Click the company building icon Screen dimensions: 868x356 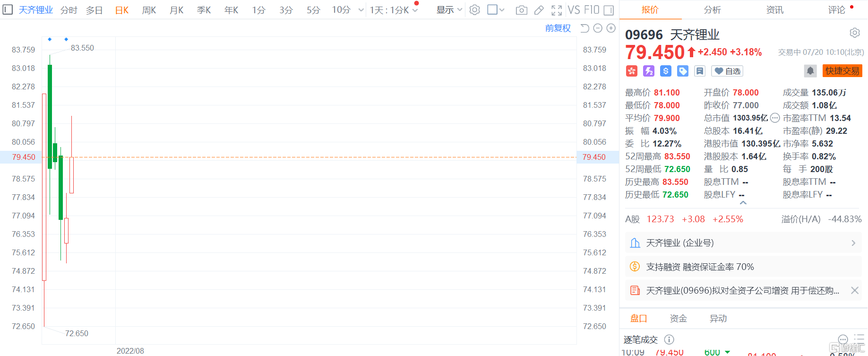[x=635, y=243]
